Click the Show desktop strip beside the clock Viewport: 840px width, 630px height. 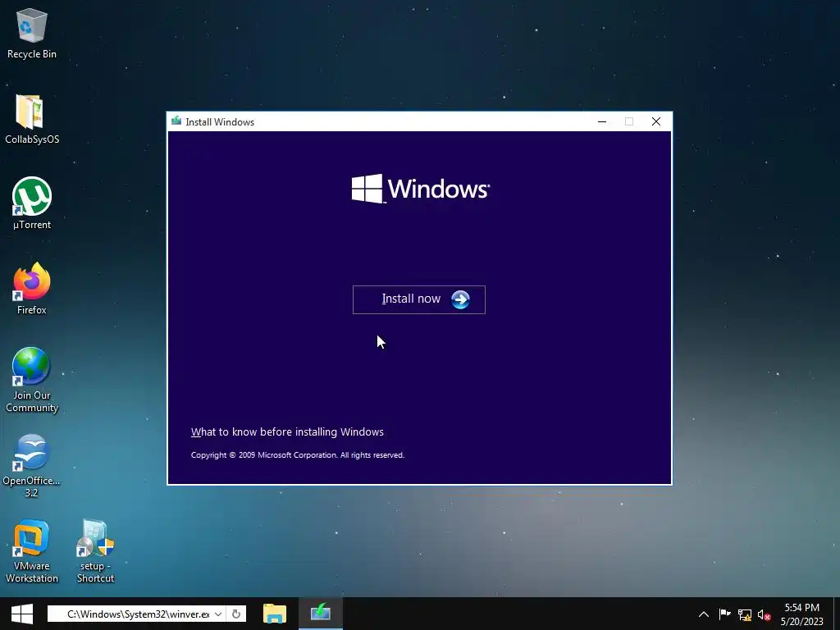(x=837, y=614)
